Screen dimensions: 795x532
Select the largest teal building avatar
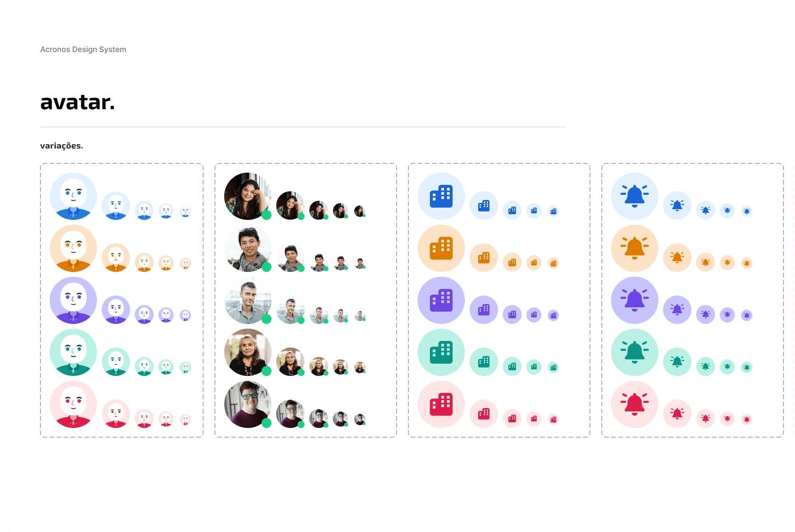point(441,352)
